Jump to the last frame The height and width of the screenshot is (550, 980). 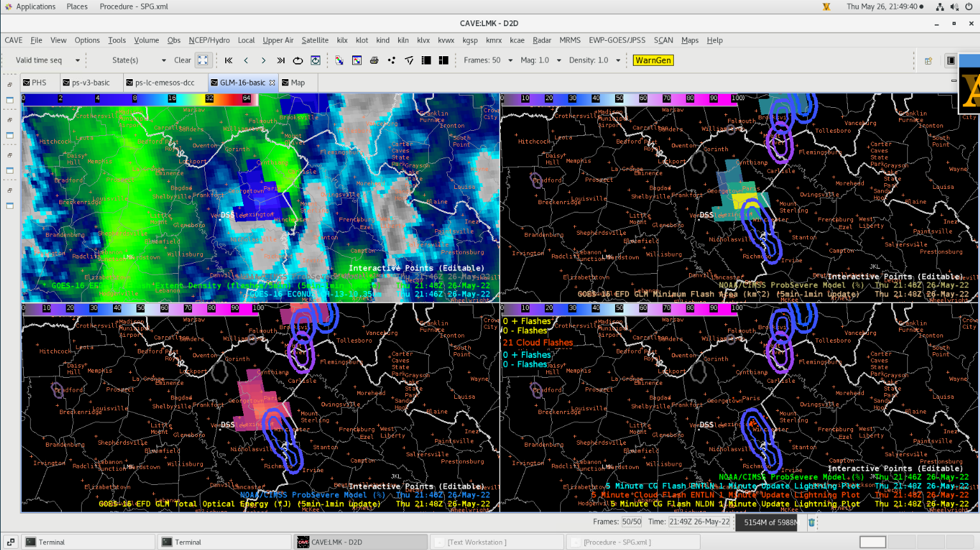pyautogui.click(x=281, y=61)
